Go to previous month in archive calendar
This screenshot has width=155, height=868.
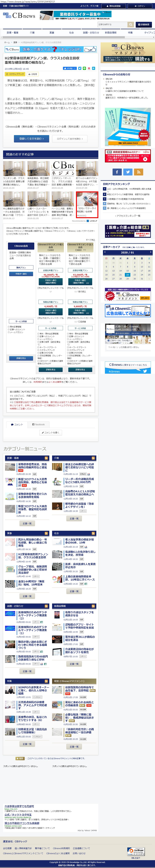coord(105,252)
